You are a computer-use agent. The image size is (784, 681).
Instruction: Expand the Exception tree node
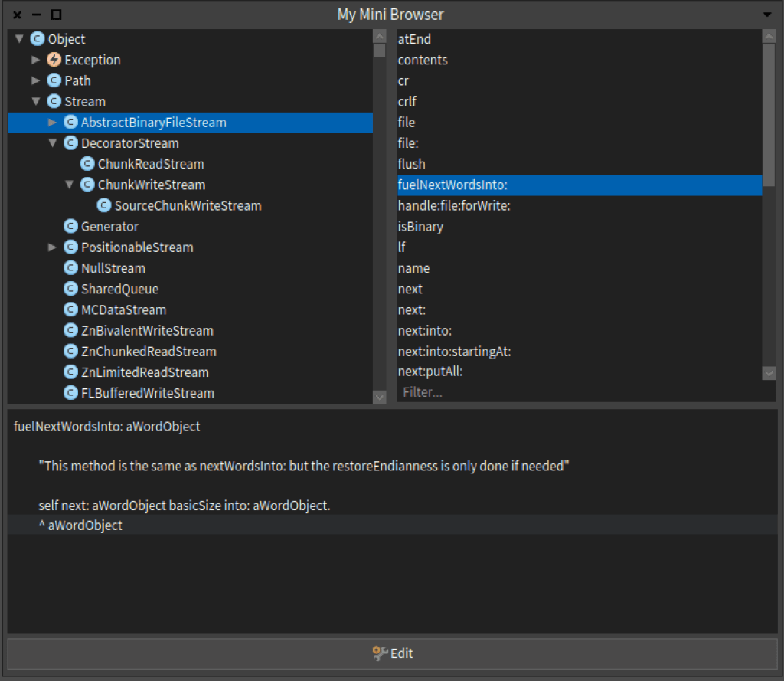[36, 60]
